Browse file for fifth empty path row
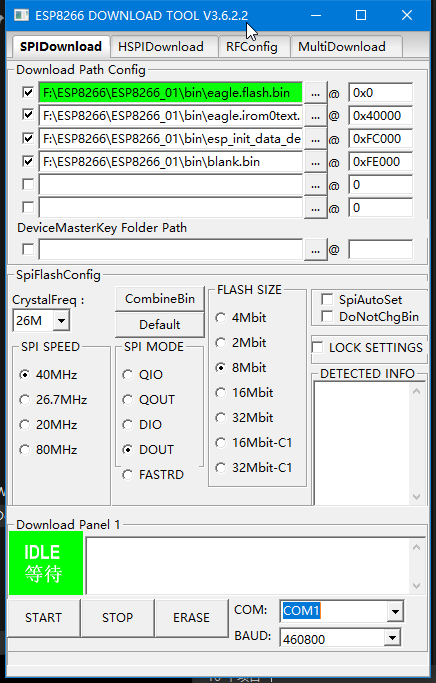436x683 pixels. [x=316, y=185]
